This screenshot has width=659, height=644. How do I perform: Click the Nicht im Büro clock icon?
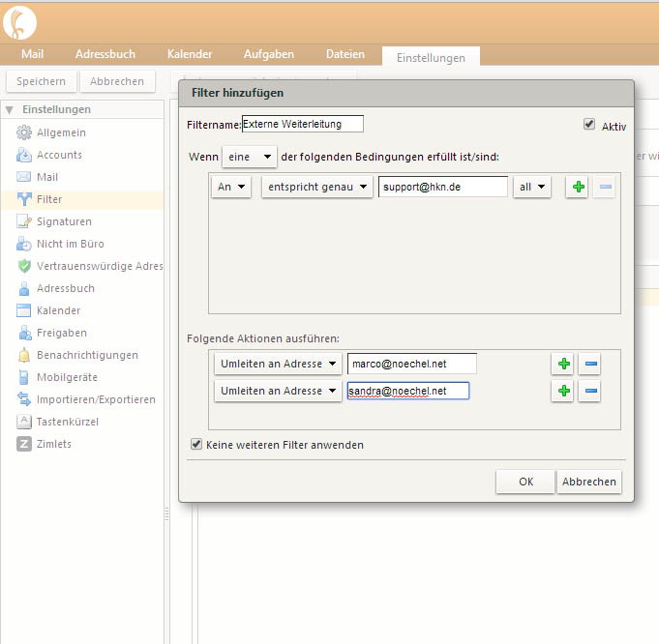[24, 244]
